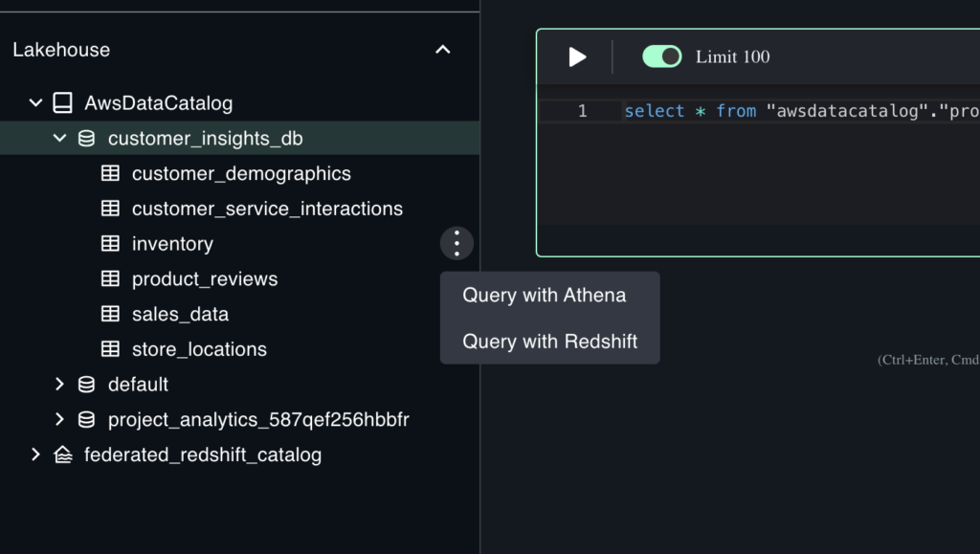The height and width of the screenshot is (554, 980).
Task: Expand project_analytics_587qef256hbbfr chevron
Action: pos(59,419)
